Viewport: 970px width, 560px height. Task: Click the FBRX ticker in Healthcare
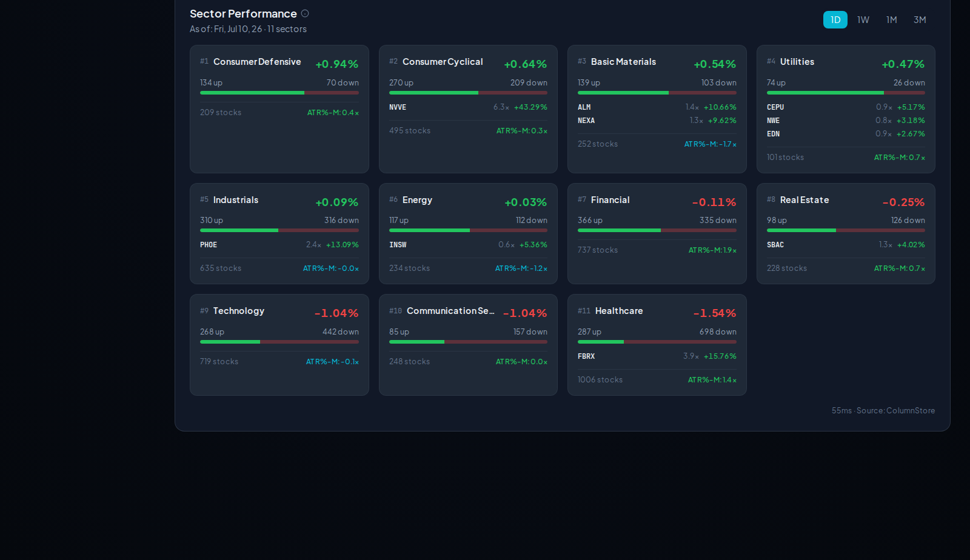tap(586, 356)
